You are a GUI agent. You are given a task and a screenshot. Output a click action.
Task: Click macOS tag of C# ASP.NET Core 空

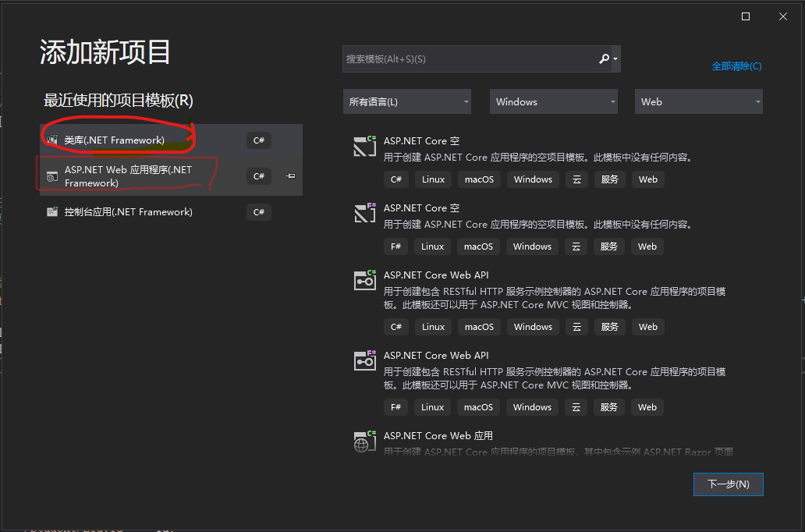click(479, 179)
